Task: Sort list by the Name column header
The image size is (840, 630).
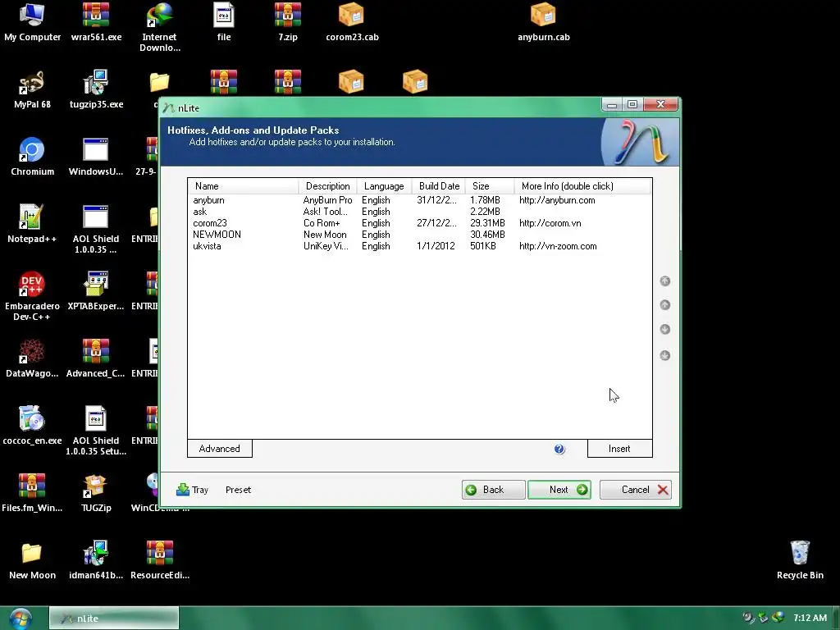Action: pyautogui.click(x=243, y=186)
